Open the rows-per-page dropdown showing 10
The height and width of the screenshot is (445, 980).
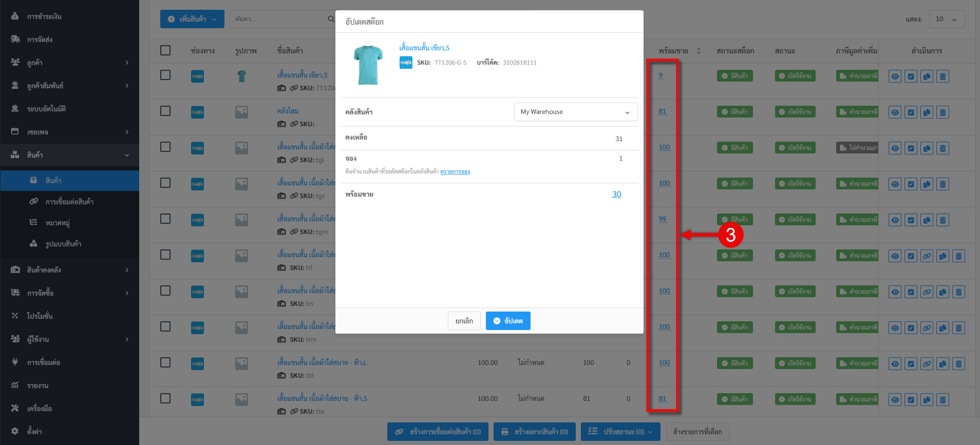click(946, 19)
